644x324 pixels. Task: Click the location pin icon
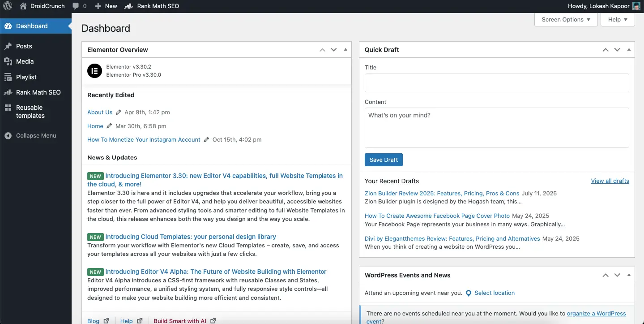[x=469, y=293]
